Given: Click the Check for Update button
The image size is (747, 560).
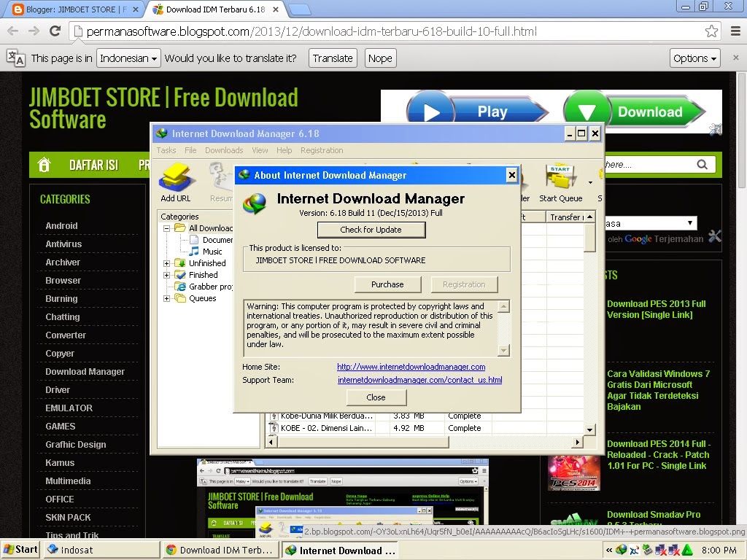Looking at the screenshot, I should point(371,230).
